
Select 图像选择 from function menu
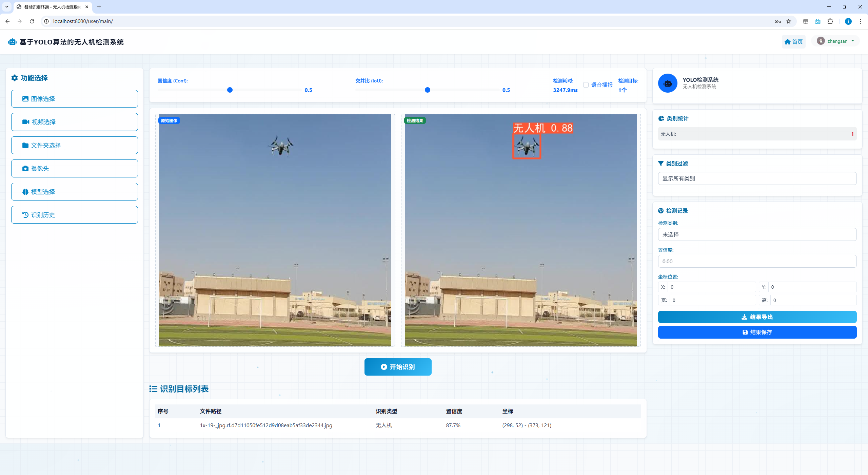[x=74, y=99]
